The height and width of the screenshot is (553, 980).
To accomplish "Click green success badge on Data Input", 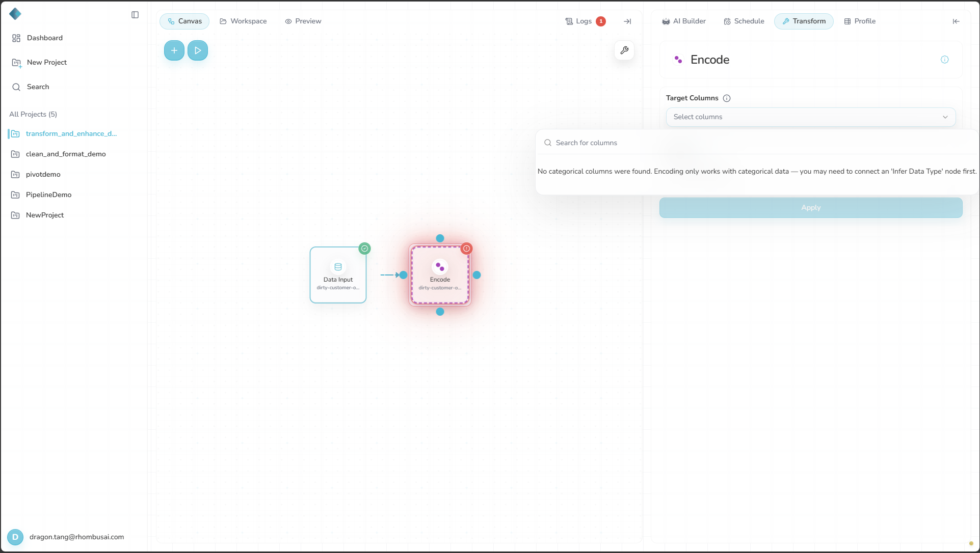I will (364, 248).
